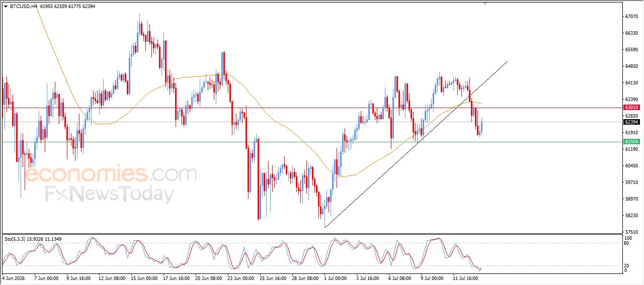This screenshot has width=644, height=285.
Task: Click the 1 Jul 00:00 date label
Action: (336, 277)
